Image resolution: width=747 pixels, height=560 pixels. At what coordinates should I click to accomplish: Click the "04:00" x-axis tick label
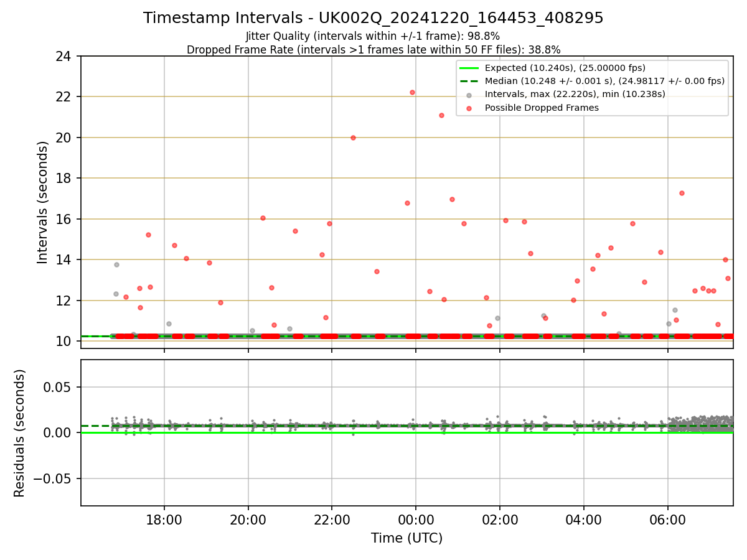(584, 520)
